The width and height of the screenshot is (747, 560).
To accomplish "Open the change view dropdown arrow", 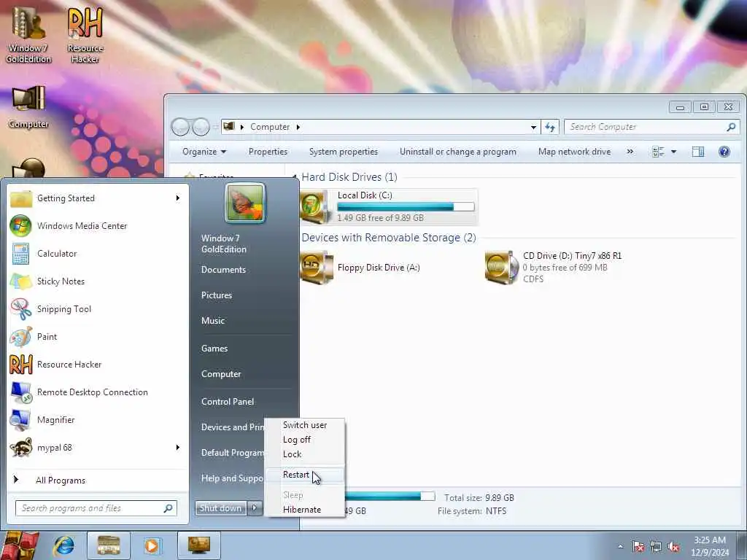I will 673,152.
